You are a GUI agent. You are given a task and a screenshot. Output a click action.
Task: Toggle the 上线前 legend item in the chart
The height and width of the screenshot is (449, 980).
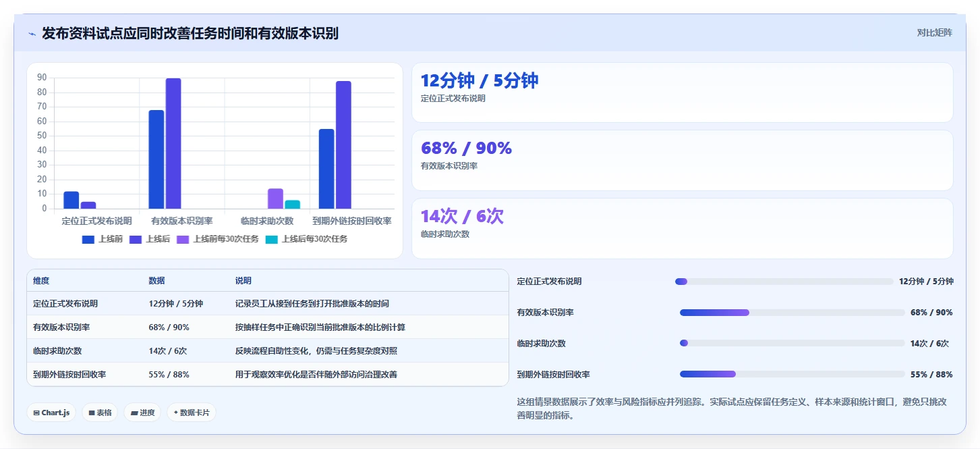click(103, 239)
